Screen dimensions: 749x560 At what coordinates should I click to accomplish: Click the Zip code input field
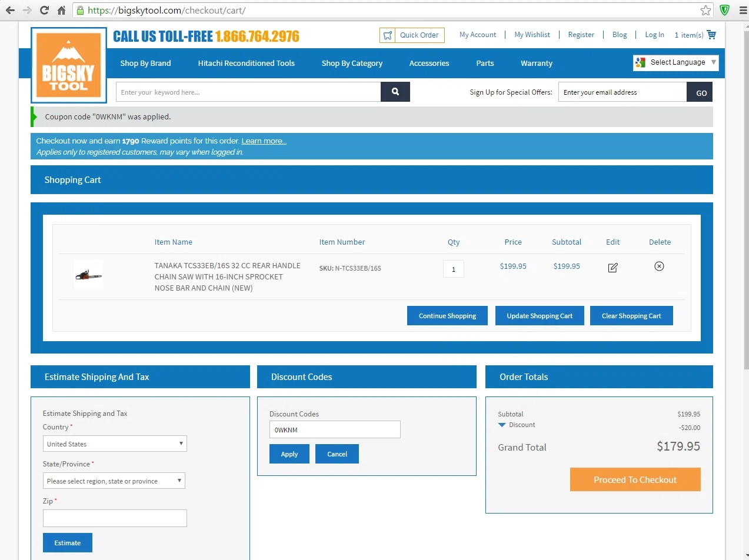click(115, 518)
